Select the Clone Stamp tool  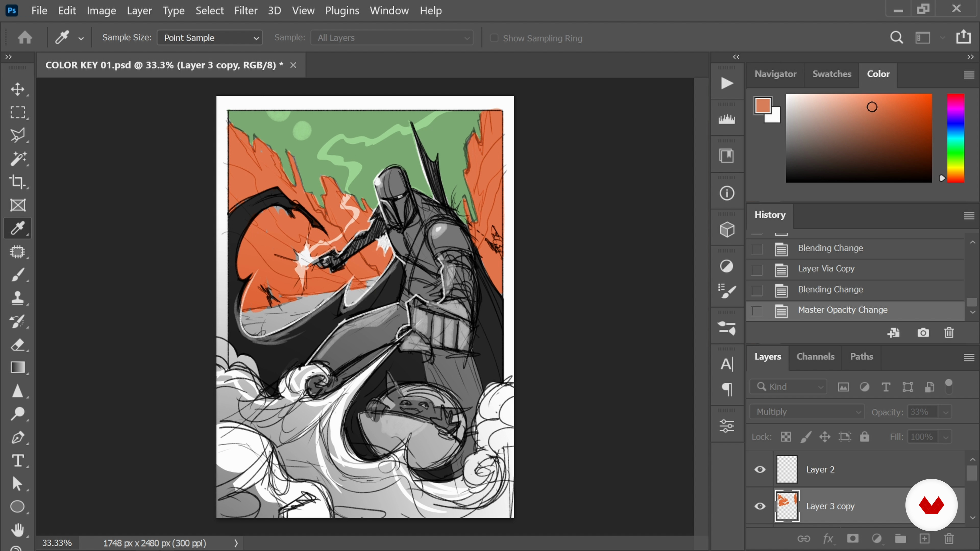pyautogui.click(x=18, y=298)
